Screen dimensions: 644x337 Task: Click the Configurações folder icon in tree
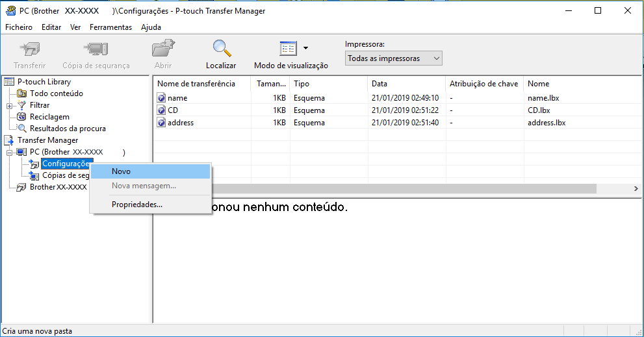(34, 164)
